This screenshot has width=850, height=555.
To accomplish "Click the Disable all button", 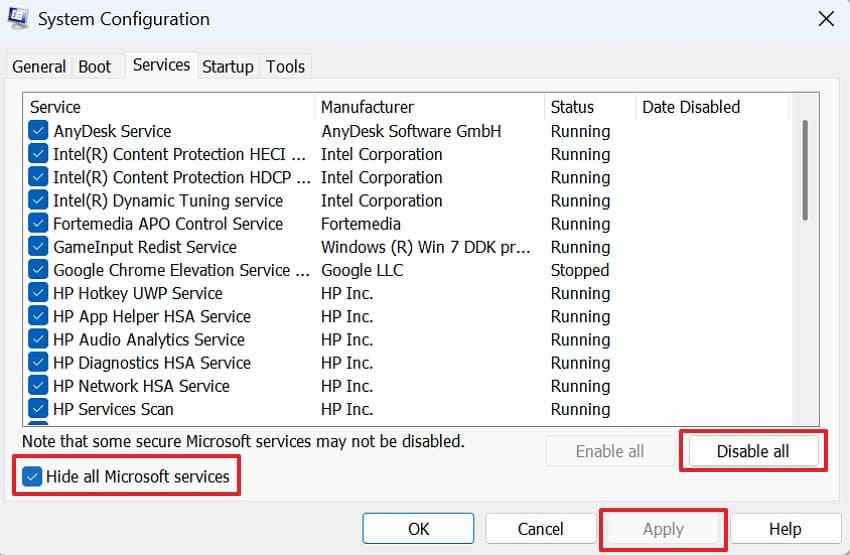I will click(x=753, y=451).
